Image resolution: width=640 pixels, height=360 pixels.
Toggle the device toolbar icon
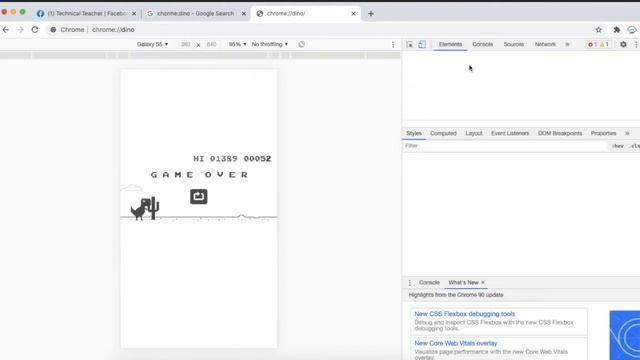point(422,44)
